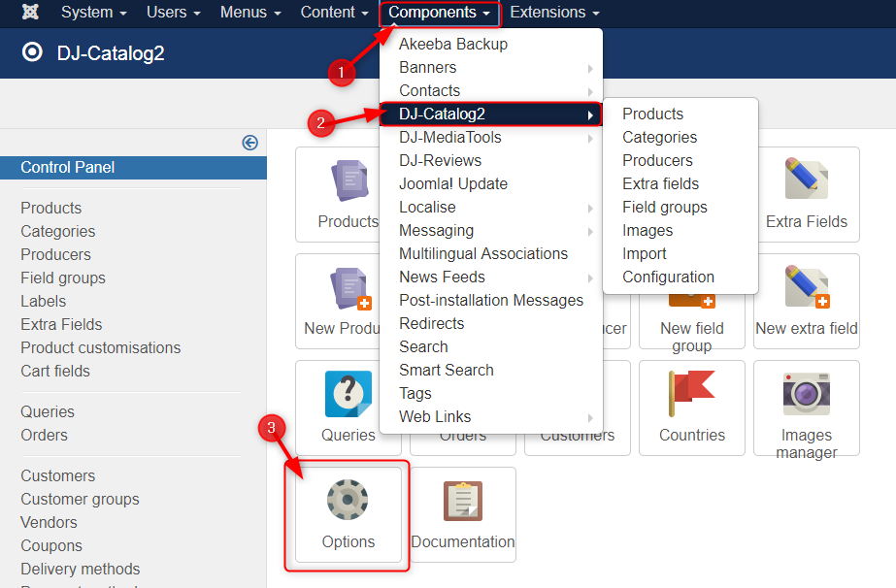
Task: Open the Content dropdown menu
Action: (334, 12)
